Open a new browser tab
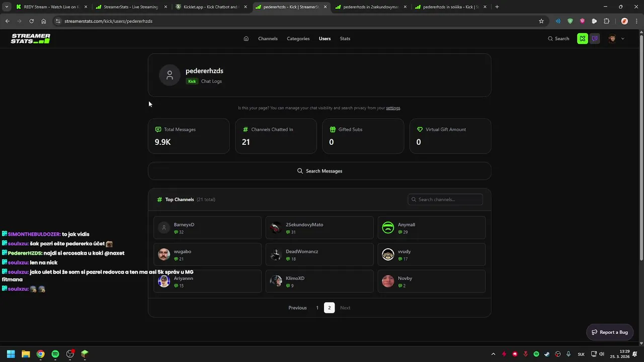Image resolution: width=644 pixels, height=362 pixels. tap(497, 7)
